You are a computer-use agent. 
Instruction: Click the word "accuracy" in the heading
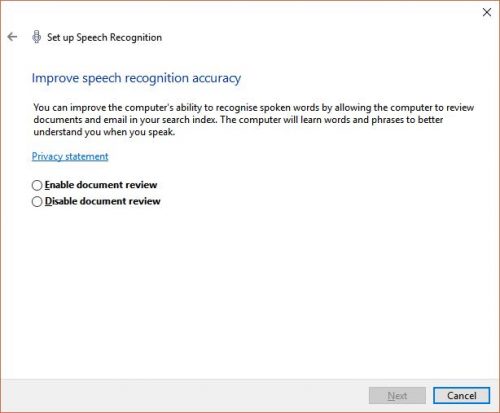point(217,79)
